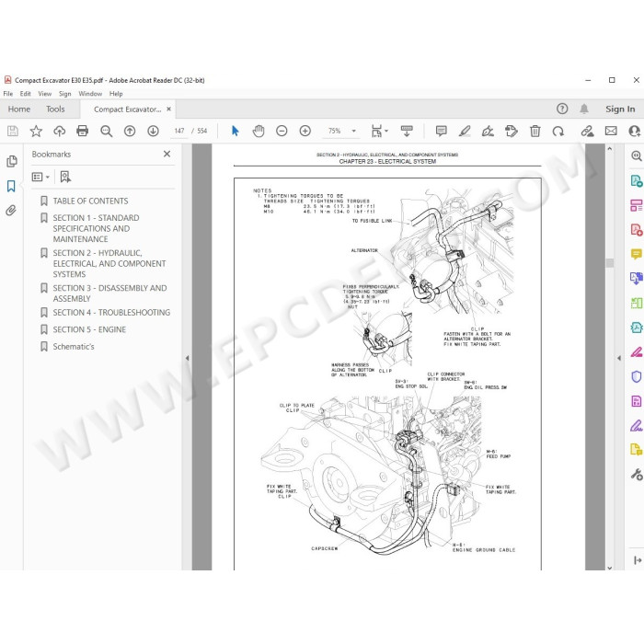
Task: Activate the Hand pan tool
Action: tap(259, 131)
